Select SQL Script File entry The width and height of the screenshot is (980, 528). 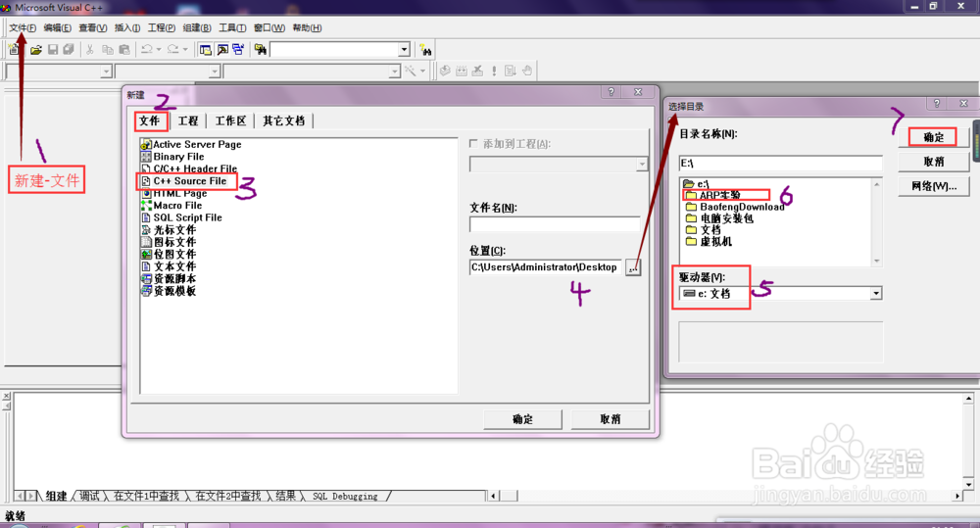(x=182, y=217)
